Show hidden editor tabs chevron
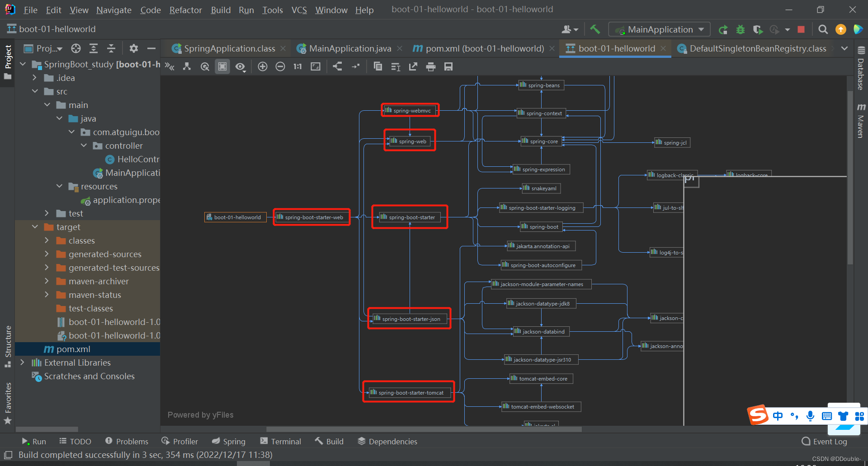This screenshot has width=868, height=466. point(844,48)
